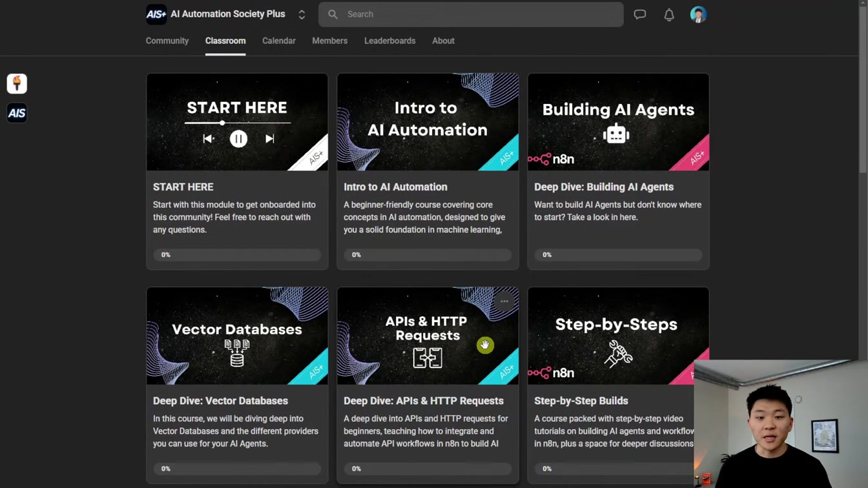Viewport: 868px width, 488px height.
Task: Click the Search input field
Action: pos(471,14)
